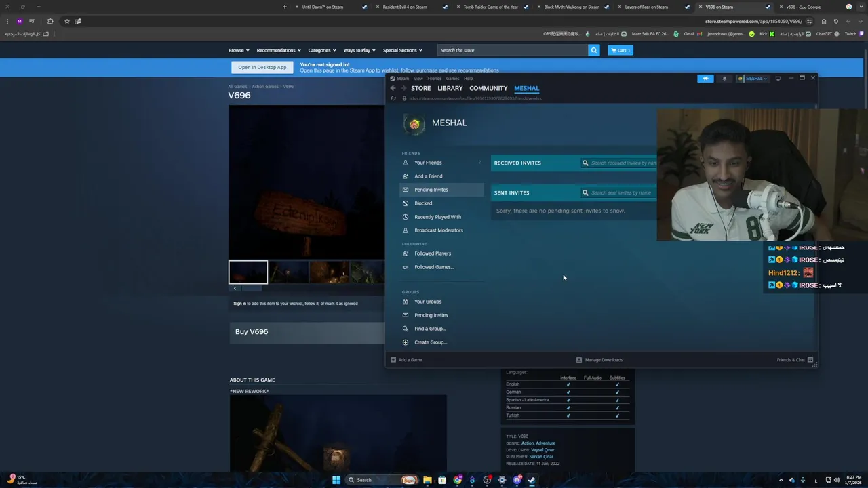The height and width of the screenshot is (488, 868).
Task: Open Discord icon on the taskbar
Action: pyautogui.click(x=517, y=480)
